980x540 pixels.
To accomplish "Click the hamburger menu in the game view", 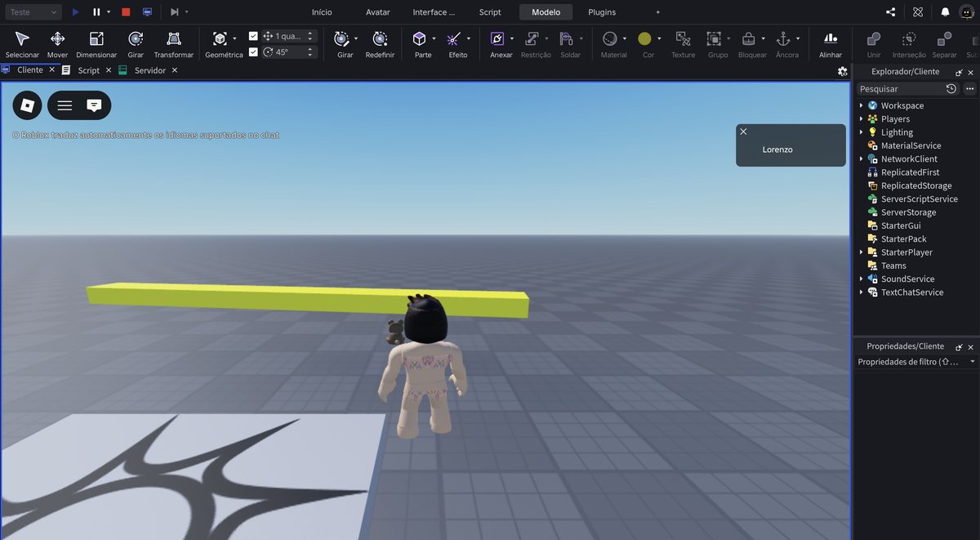I will pos(65,105).
